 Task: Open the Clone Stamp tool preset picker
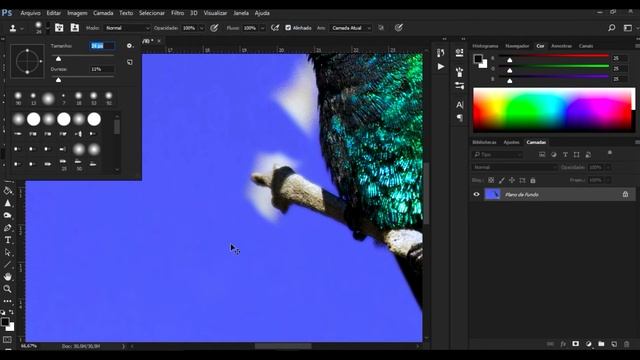coord(16,28)
